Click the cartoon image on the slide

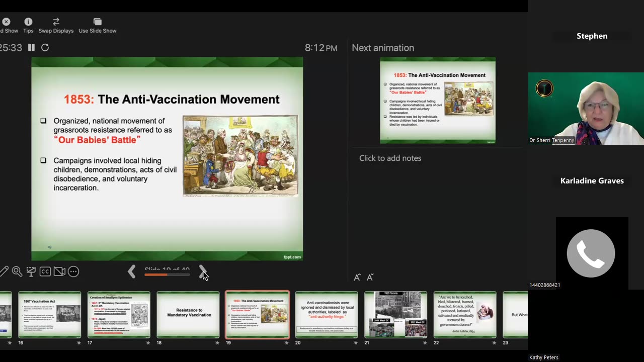[x=240, y=156]
